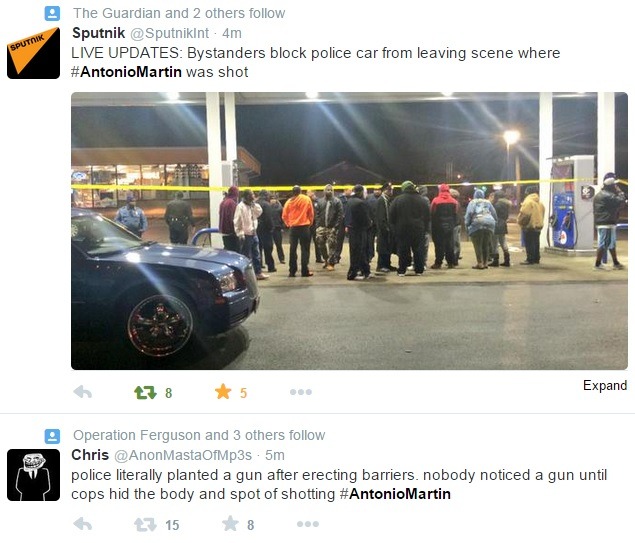
Task: Open the 4m timestamp on Sputnik tweet
Action: click(232, 33)
